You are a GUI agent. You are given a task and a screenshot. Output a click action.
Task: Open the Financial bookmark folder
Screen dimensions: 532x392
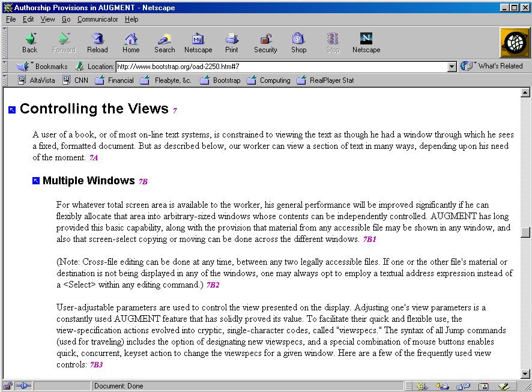[x=114, y=80]
